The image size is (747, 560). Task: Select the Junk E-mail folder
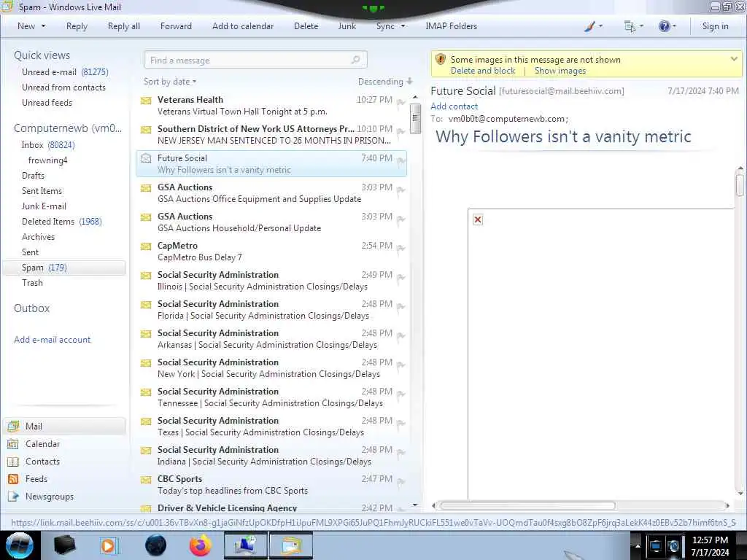[44, 206]
